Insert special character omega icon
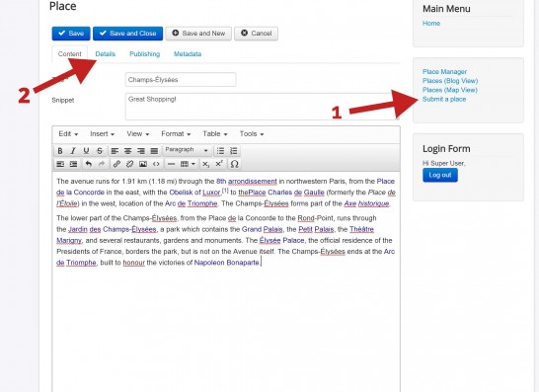539x392 pixels. click(234, 164)
